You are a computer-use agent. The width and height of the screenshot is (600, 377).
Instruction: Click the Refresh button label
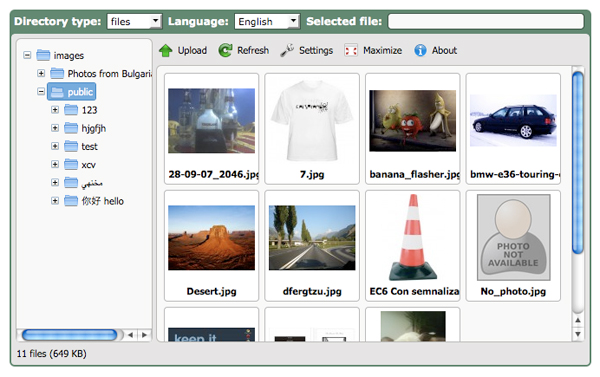[x=253, y=51]
